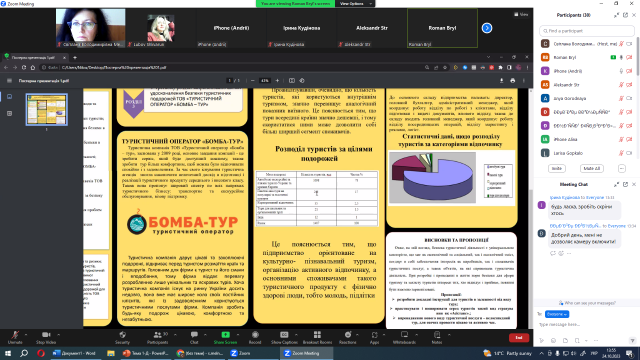
Task: Click the green Share Screen icon
Action: pos(225,335)
